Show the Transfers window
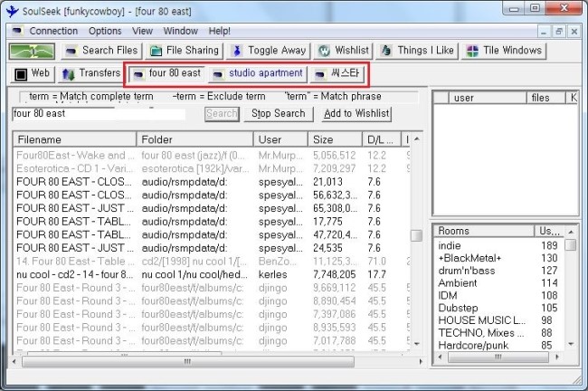This screenshot has height=391, width=588. pyautogui.click(x=90, y=73)
